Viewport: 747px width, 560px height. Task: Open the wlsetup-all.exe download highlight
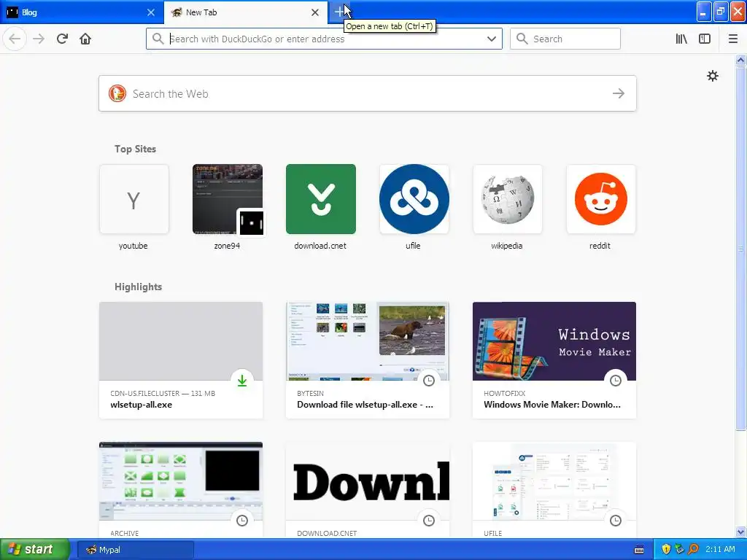pos(181,360)
